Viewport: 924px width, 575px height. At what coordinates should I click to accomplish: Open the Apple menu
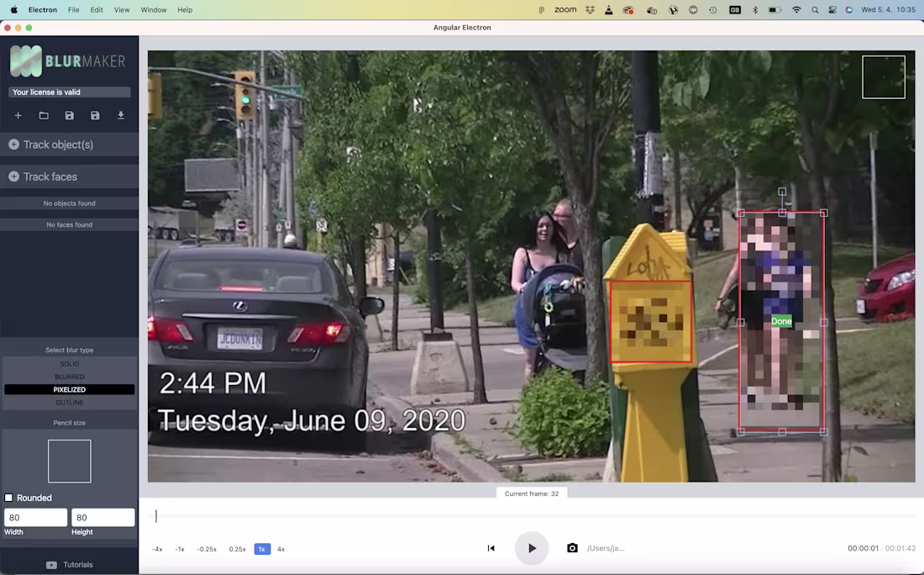(x=14, y=9)
